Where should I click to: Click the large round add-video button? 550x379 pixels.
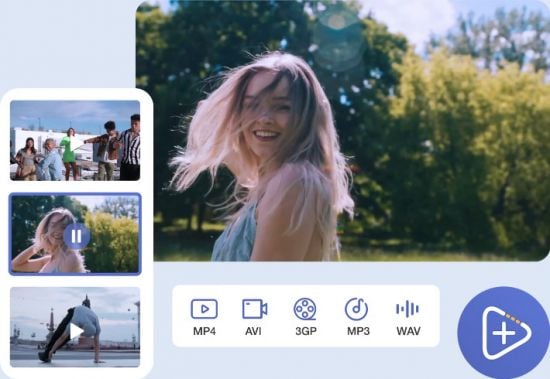click(504, 333)
